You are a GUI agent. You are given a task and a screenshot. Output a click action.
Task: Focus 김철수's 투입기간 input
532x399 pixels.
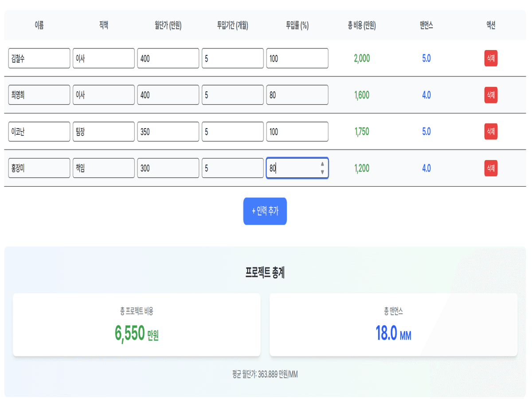tap(232, 59)
